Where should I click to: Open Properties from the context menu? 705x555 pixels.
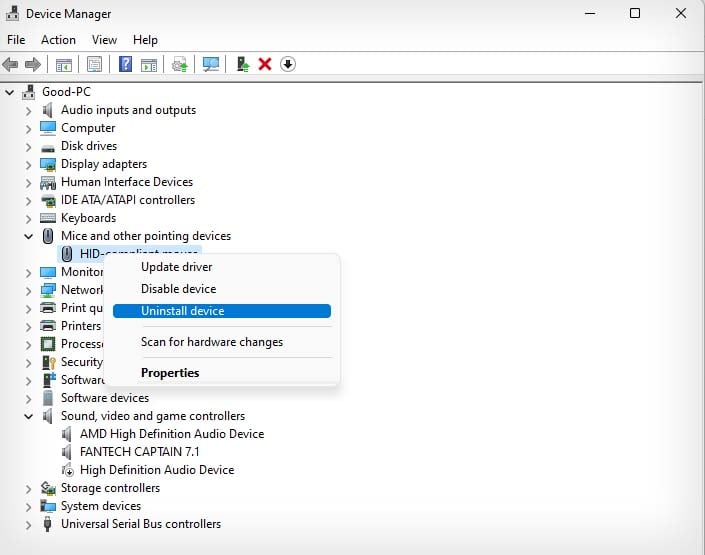tap(222, 373)
